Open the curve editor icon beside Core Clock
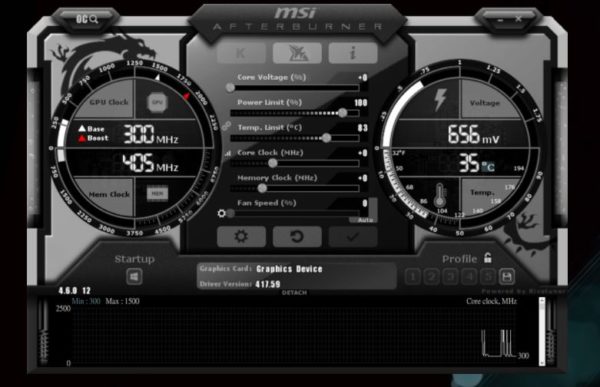The height and width of the screenshot is (387, 600). pos(228,153)
